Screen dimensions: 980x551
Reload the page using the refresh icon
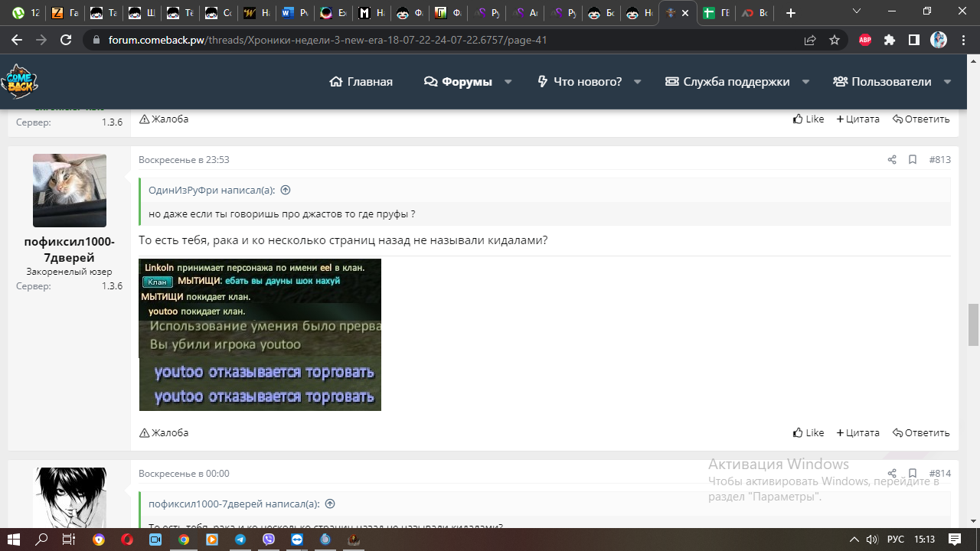66,40
